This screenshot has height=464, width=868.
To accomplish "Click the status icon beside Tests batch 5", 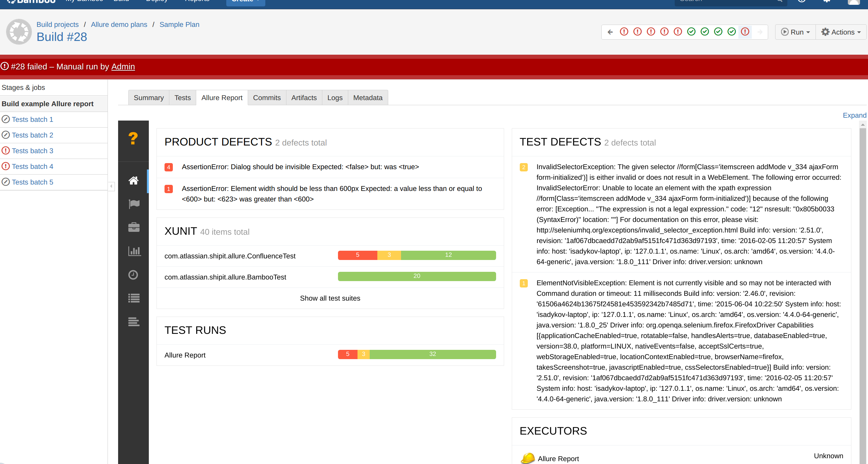I will coord(6,182).
